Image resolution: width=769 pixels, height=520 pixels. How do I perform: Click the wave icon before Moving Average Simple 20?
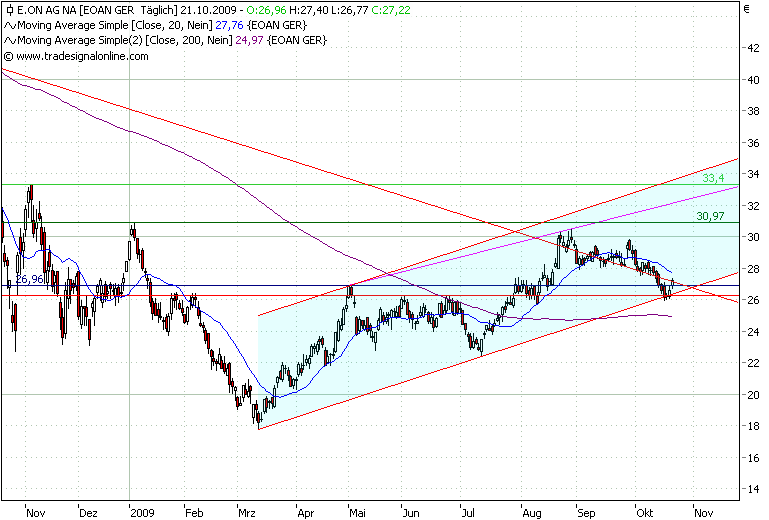pyautogui.click(x=10, y=26)
